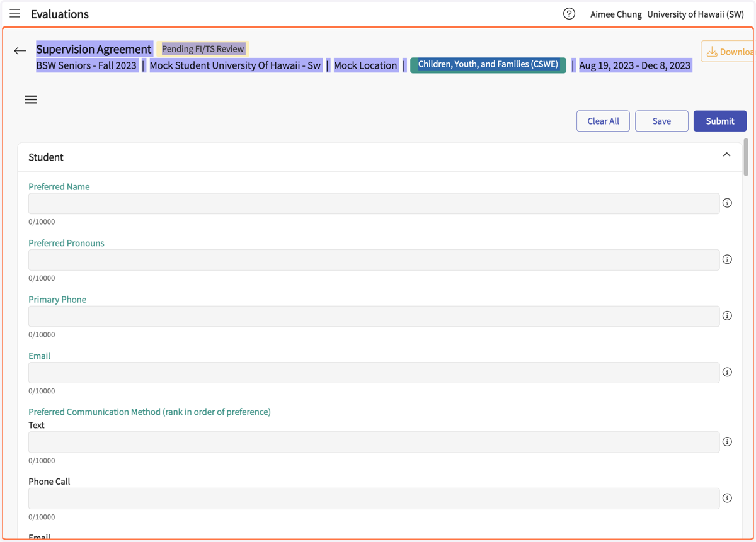
Task: Submit the Supervision Agreement form
Action: point(720,121)
